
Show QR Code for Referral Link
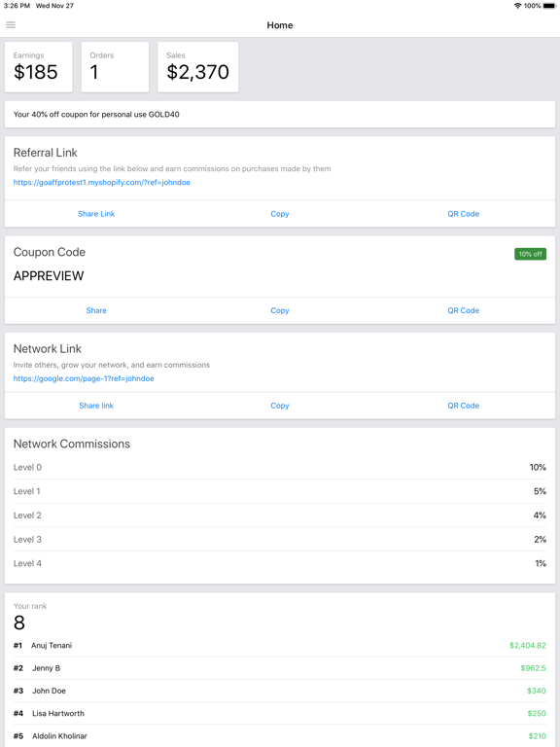(464, 214)
